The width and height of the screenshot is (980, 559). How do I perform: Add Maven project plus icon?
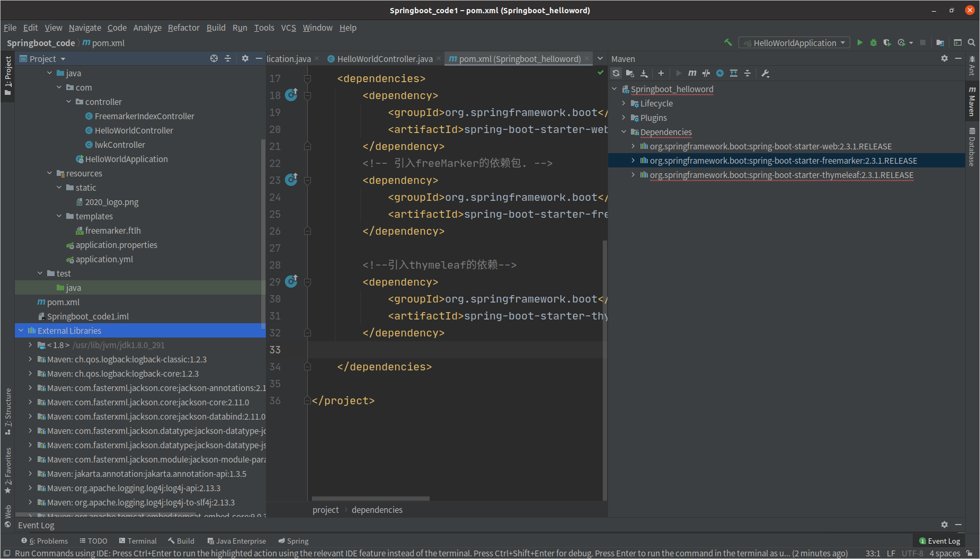[x=661, y=73]
